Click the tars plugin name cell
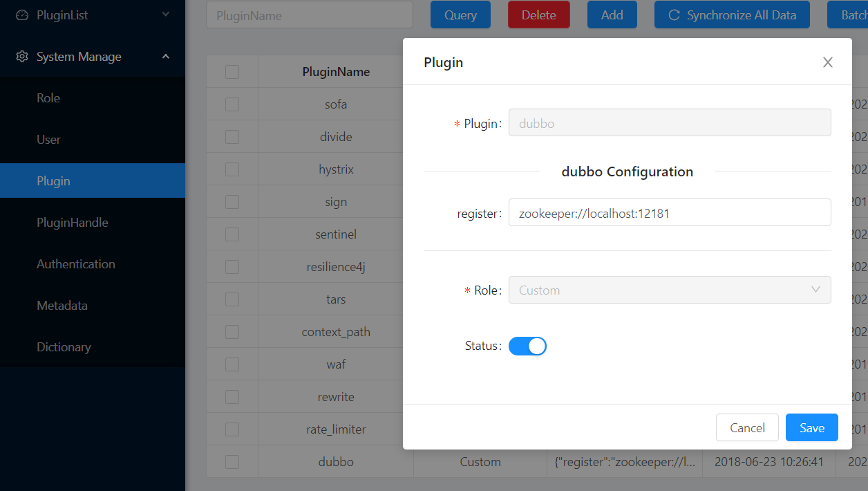The width and height of the screenshot is (868, 491). coord(336,299)
